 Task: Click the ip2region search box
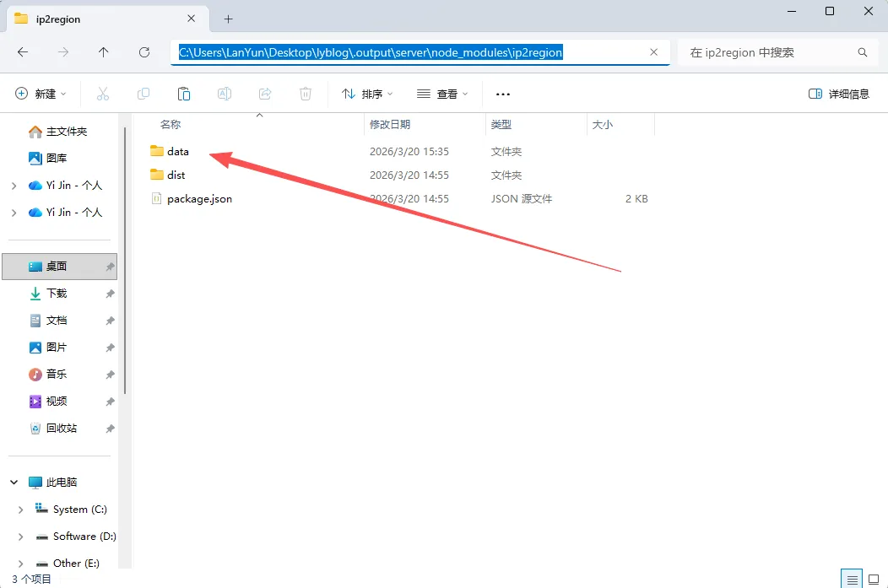click(x=768, y=52)
